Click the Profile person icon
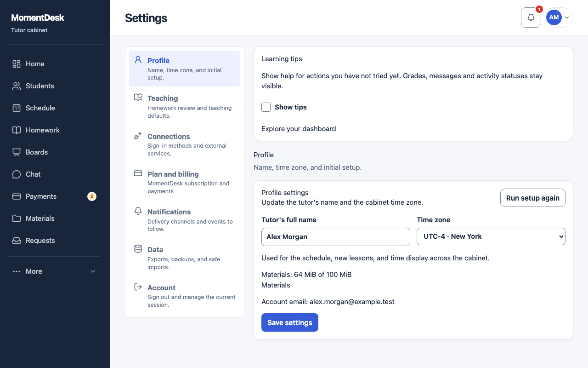 click(x=138, y=60)
